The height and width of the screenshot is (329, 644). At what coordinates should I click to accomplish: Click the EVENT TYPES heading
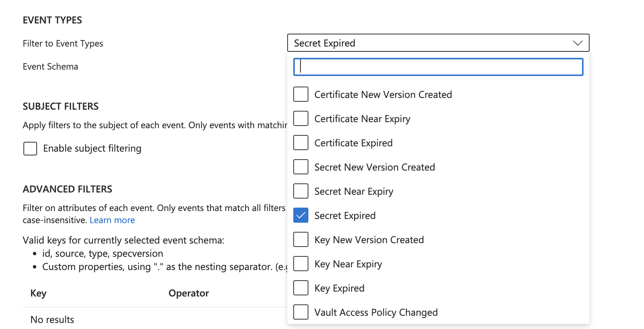coord(52,20)
